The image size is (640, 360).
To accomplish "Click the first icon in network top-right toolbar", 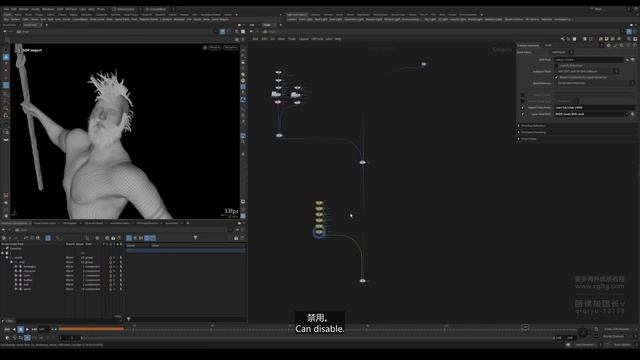I will click(x=563, y=39).
